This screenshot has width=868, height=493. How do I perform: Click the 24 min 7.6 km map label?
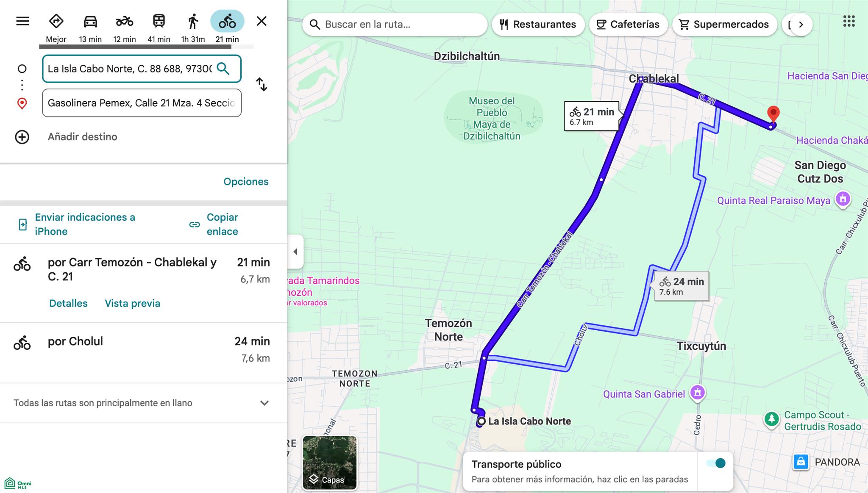(x=682, y=286)
